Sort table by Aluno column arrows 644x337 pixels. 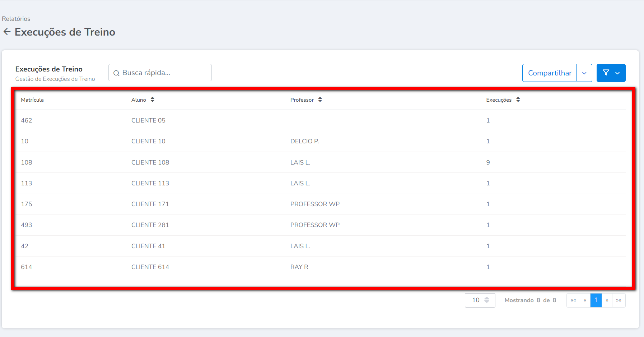153,100
